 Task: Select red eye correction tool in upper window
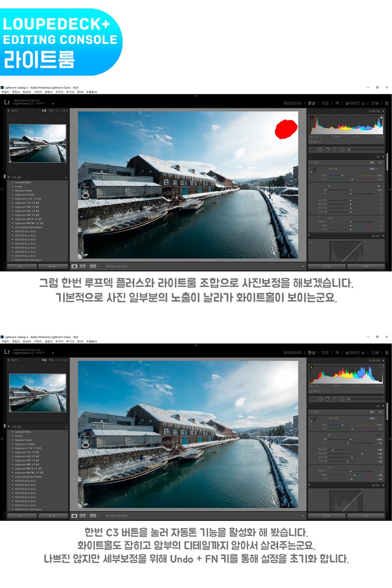coord(328,149)
